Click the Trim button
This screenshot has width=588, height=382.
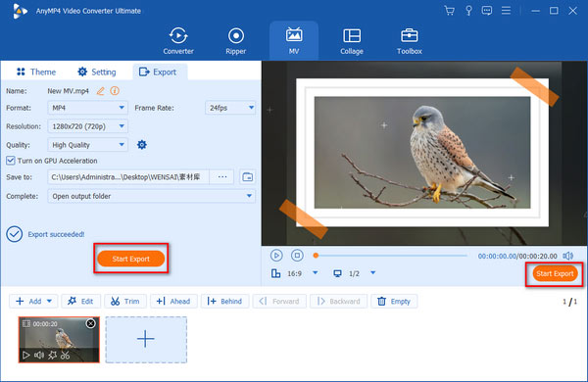(x=125, y=302)
